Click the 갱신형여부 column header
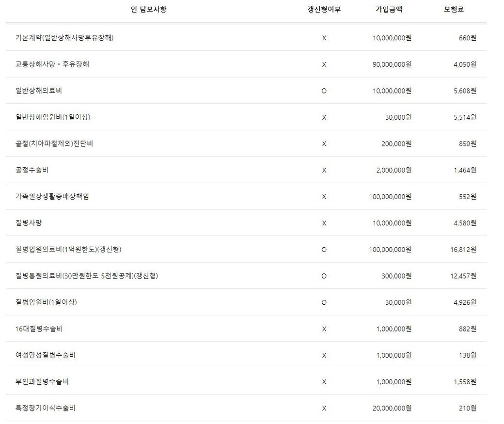This screenshot has height=424, width=504. pos(324,9)
